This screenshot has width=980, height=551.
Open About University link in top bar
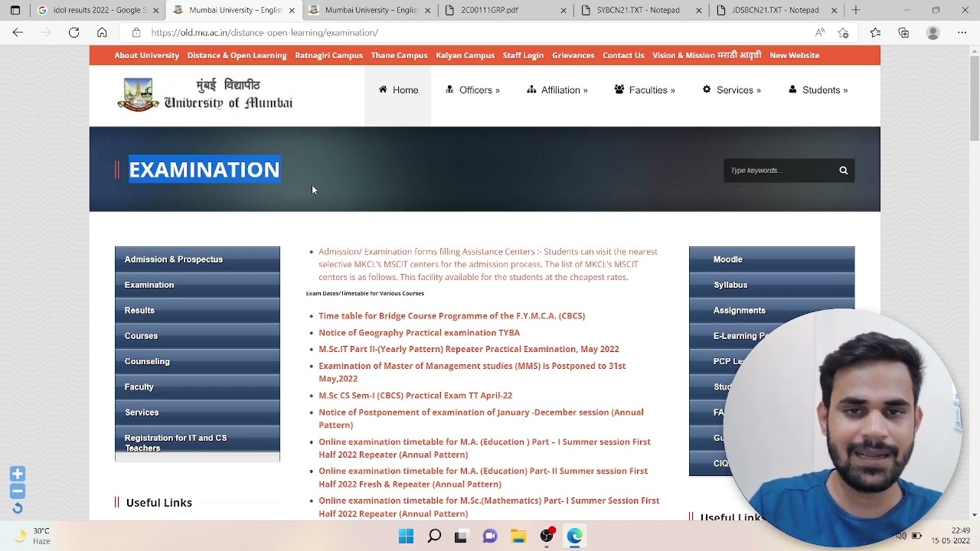pos(146,55)
